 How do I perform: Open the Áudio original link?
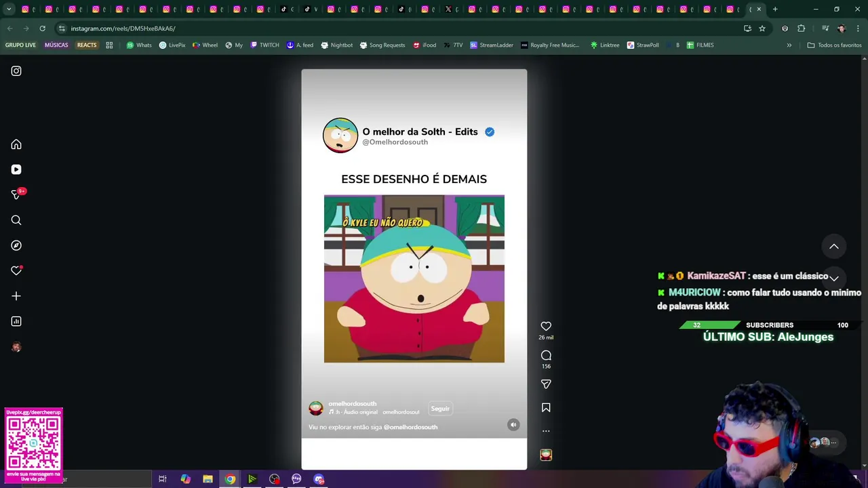pyautogui.click(x=356, y=412)
